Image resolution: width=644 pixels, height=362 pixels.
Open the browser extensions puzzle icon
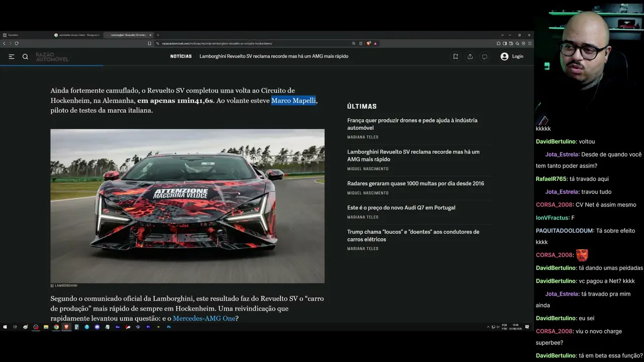pyautogui.click(x=500, y=43)
